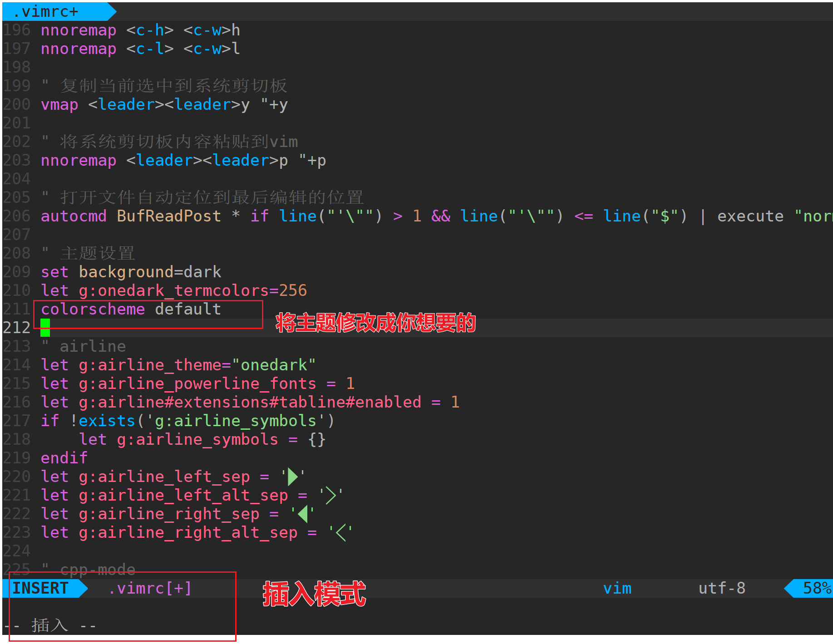The height and width of the screenshot is (644, 833).
Task: Click the '" 主题设置' comment line
Action: click(x=88, y=253)
